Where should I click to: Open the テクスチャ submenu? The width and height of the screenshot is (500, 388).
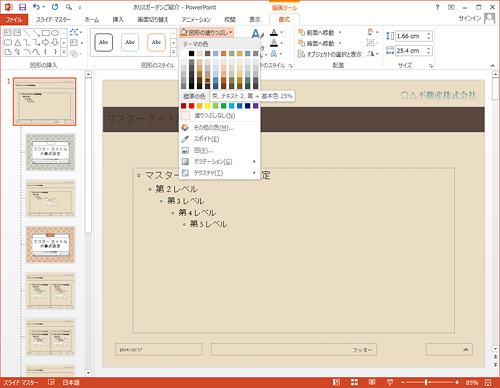pyautogui.click(x=219, y=173)
